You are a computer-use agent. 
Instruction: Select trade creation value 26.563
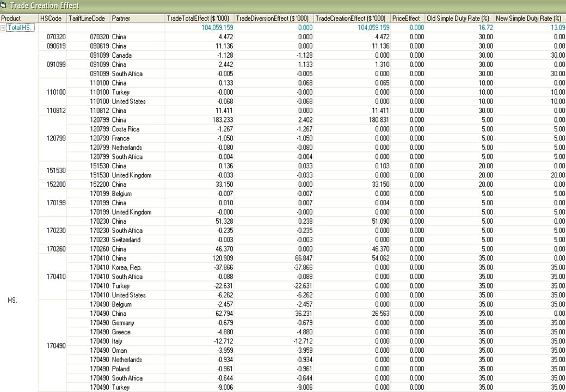click(x=380, y=313)
